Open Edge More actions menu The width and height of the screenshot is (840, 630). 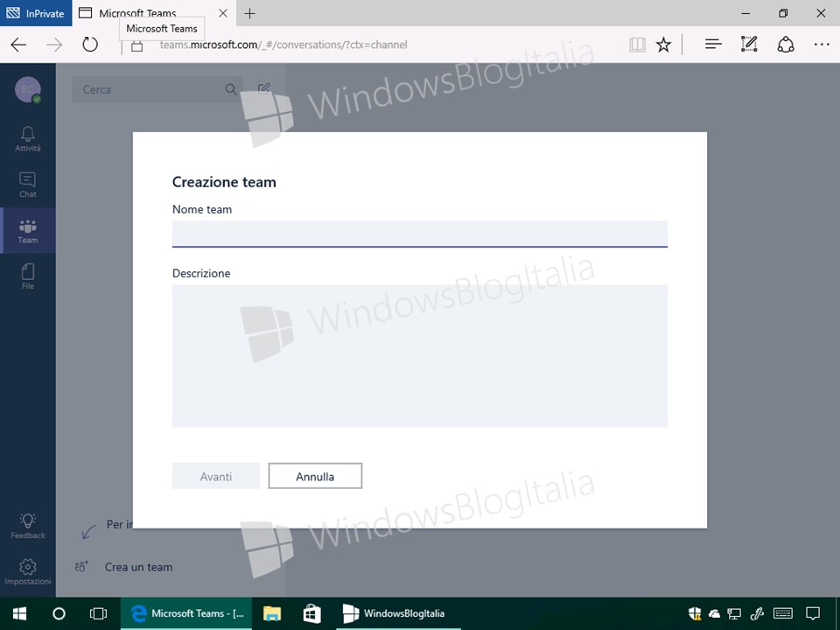tap(822, 45)
